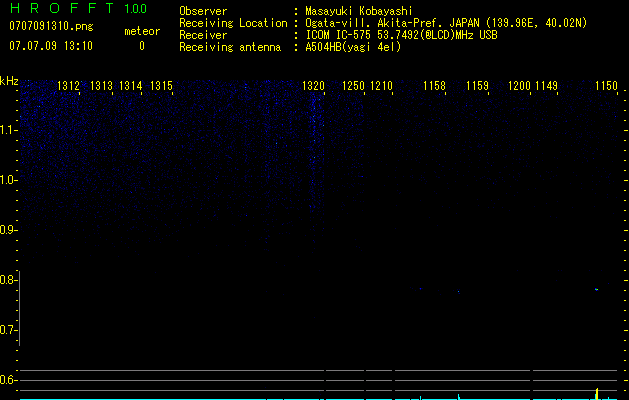Click the 1159 time marker
This screenshot has height=400, width=629.
click(477, 86)
